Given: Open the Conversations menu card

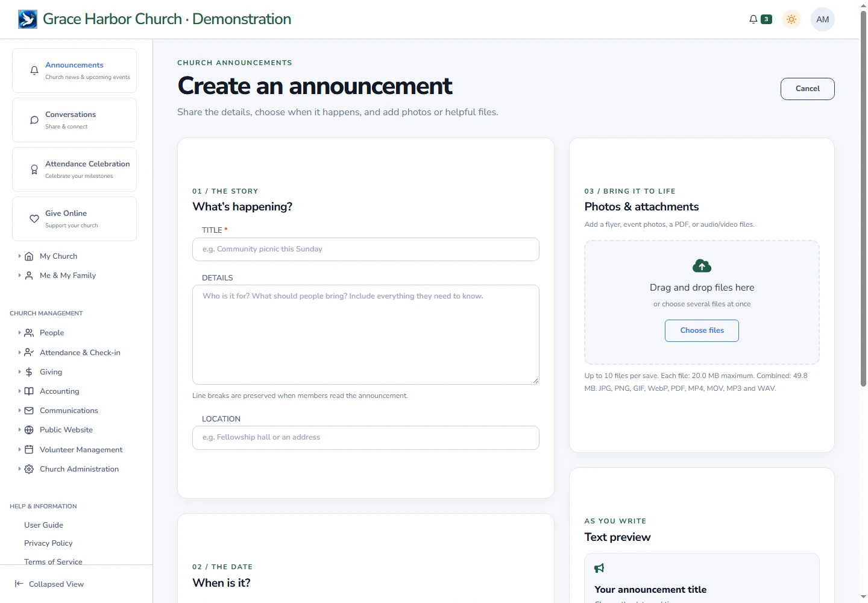Looking at the screenshot, I should (x=74, y=120).
